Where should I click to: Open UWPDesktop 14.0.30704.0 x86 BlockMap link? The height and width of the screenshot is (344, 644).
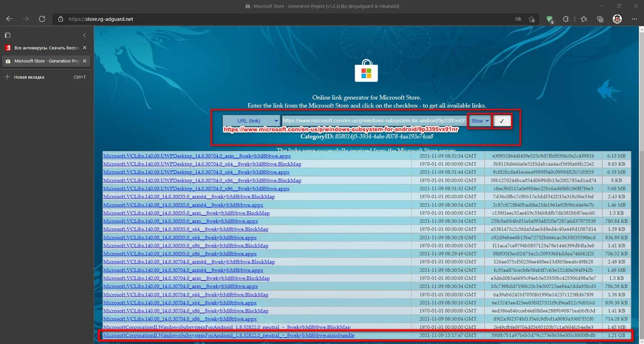click(202, 180)
